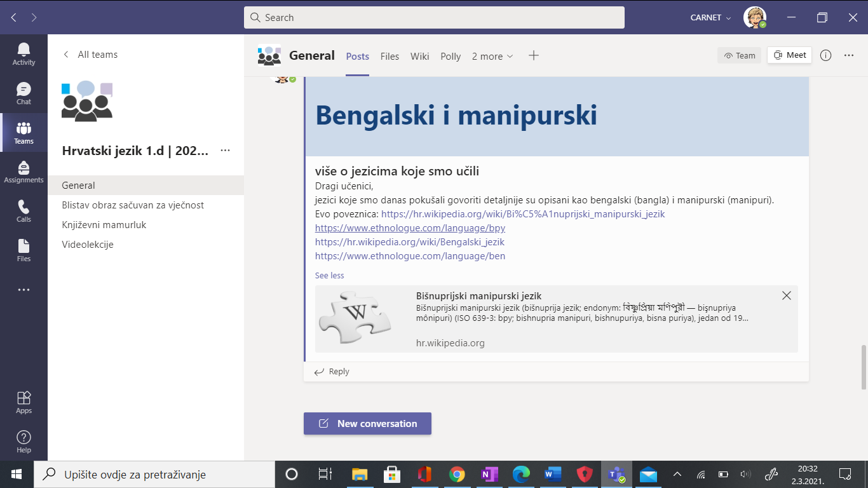Image resolution: width=868 pixels, height=488 pixels.
Task: Switch to the Files tab
Action: point(390,57)
